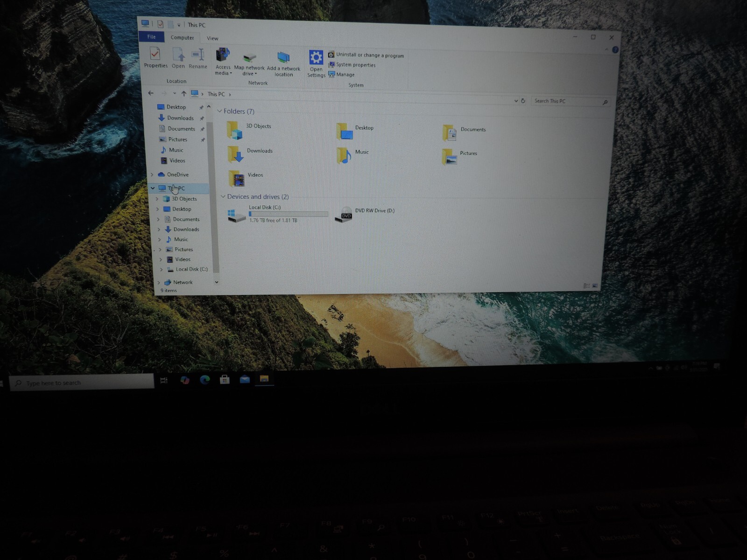
Task: Collapse the Devices and drives group
Action: (x=223, y=196)
